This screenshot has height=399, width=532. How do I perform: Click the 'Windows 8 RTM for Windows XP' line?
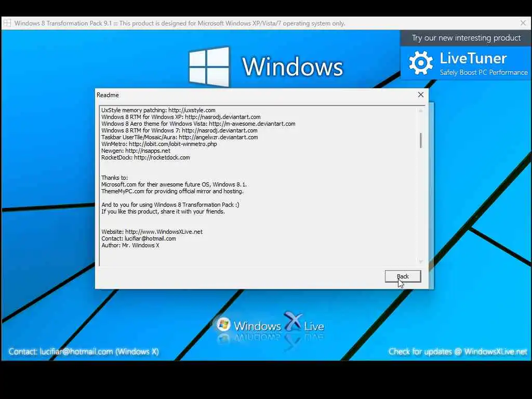pos(181,117)
